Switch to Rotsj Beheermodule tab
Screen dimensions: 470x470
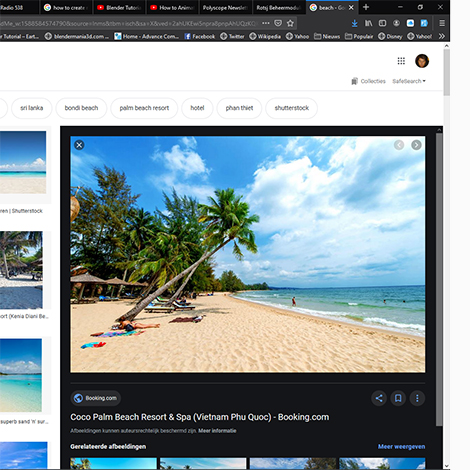[x=278, y=7]
